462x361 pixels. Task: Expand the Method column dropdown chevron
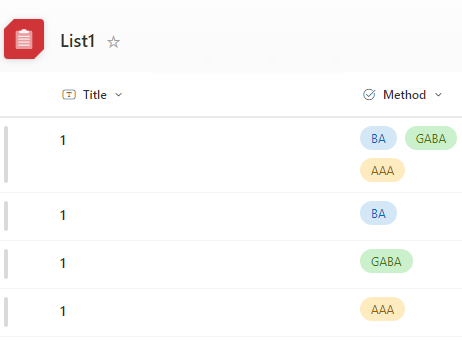tap(438, 95)
